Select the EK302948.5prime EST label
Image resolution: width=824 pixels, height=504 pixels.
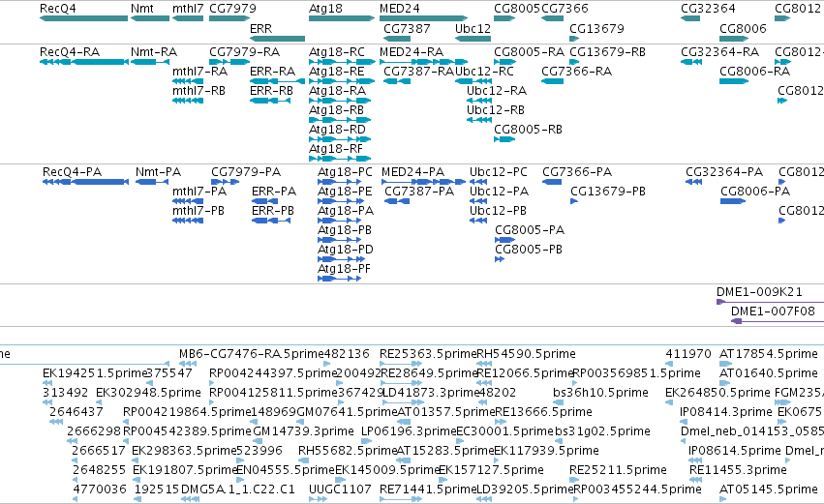click(148, 393)
